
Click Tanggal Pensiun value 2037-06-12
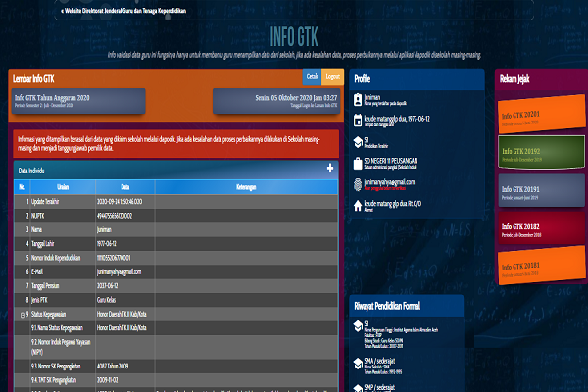click(107, 286)
